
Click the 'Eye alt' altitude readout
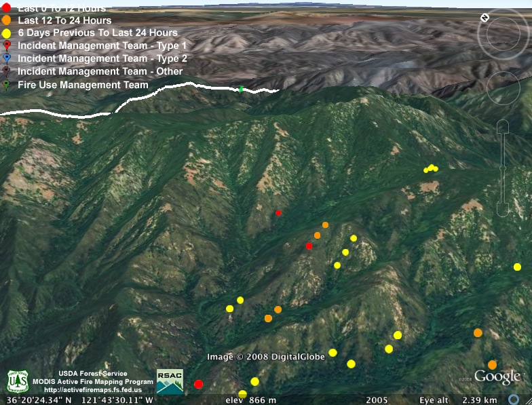[x=459, y=400]
